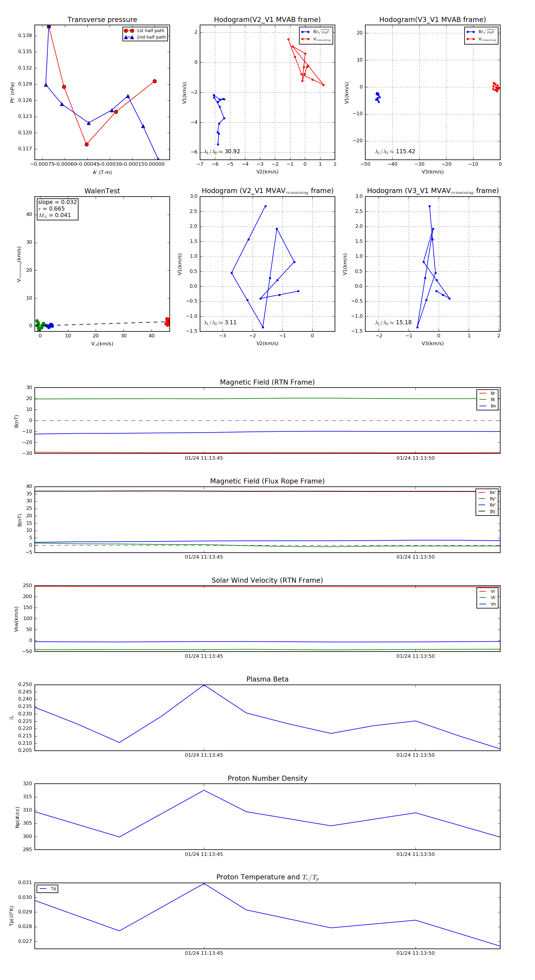Click the 'Solar Wind Velocity (RTN Frame)' title
The width and height of the screenshot is (535, 980).
(x=267, y=580)
